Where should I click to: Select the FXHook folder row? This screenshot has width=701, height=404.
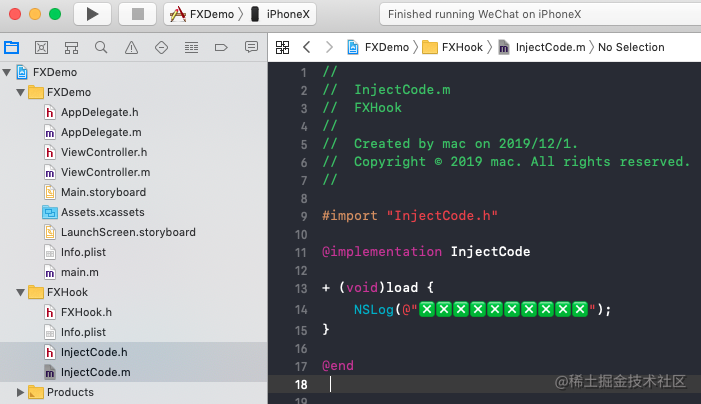[x=134, y=292]
